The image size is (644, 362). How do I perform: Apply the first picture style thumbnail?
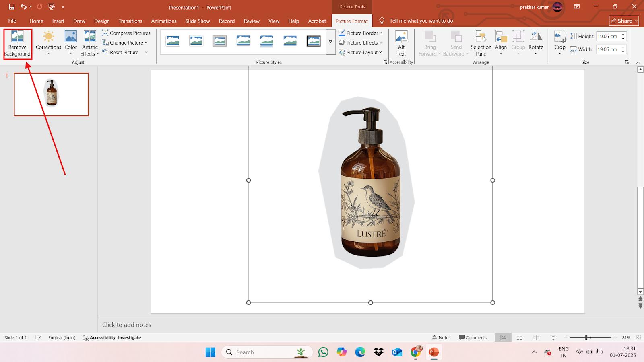pyautogui.click(x=173, y=41)
